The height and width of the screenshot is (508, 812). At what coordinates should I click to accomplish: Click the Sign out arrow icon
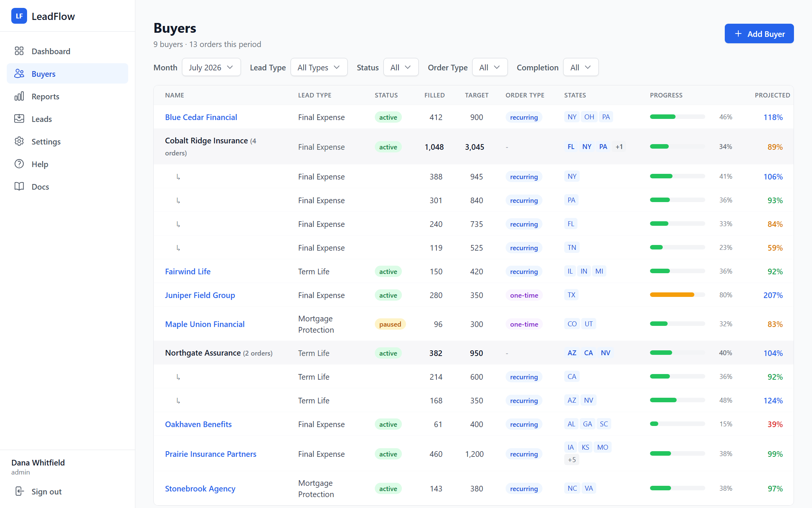point(19,491)
